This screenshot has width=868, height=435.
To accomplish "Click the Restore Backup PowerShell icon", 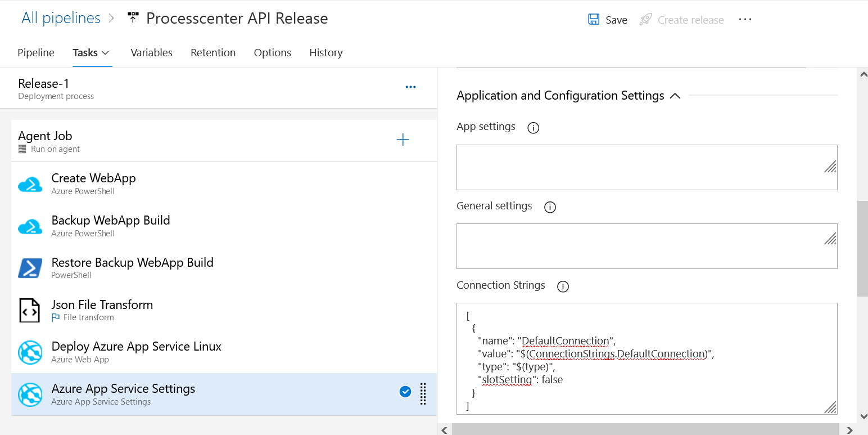I will (30, 268).
